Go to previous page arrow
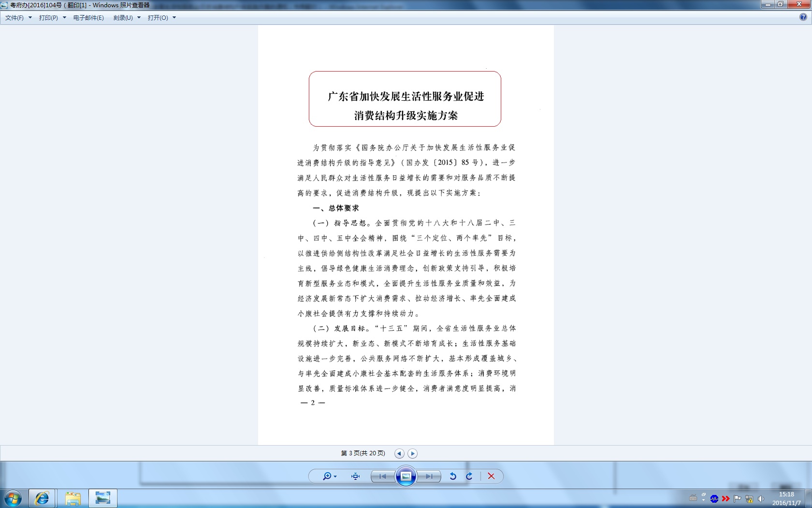Viewport: 812px width, 508px height. (399, 454)
